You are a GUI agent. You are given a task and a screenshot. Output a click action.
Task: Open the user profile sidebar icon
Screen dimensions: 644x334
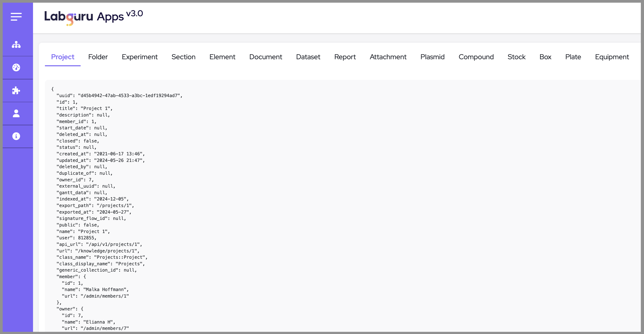[x=16, y=113]
